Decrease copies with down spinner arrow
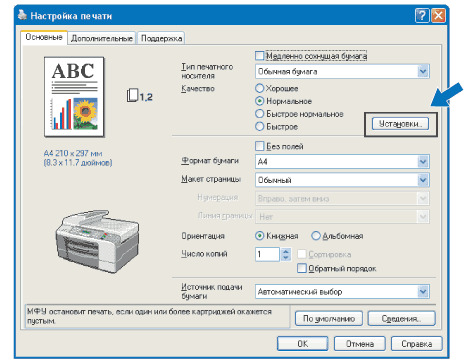The height and width of the screenshot is (362, 472). (x=286, y=258)
